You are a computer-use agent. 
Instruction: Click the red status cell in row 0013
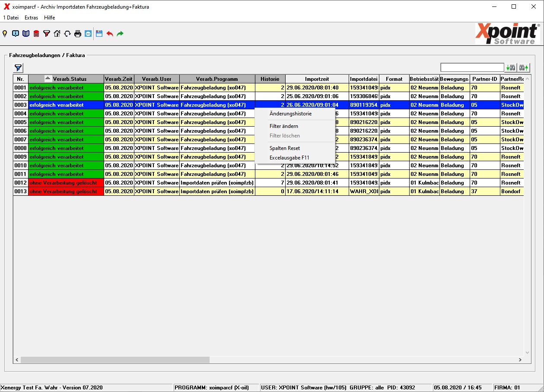66,191
